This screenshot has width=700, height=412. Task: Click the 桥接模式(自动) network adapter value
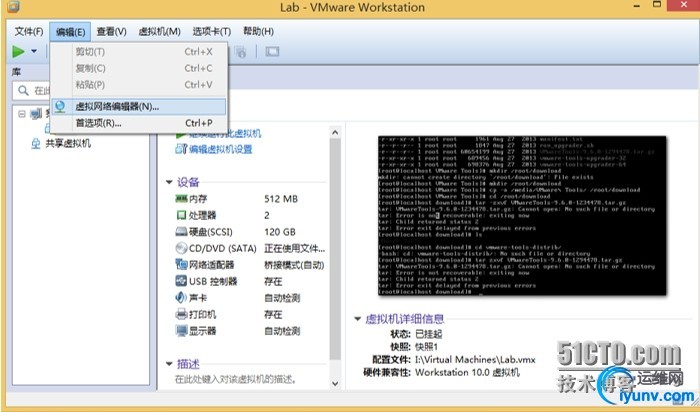[294, 265]
